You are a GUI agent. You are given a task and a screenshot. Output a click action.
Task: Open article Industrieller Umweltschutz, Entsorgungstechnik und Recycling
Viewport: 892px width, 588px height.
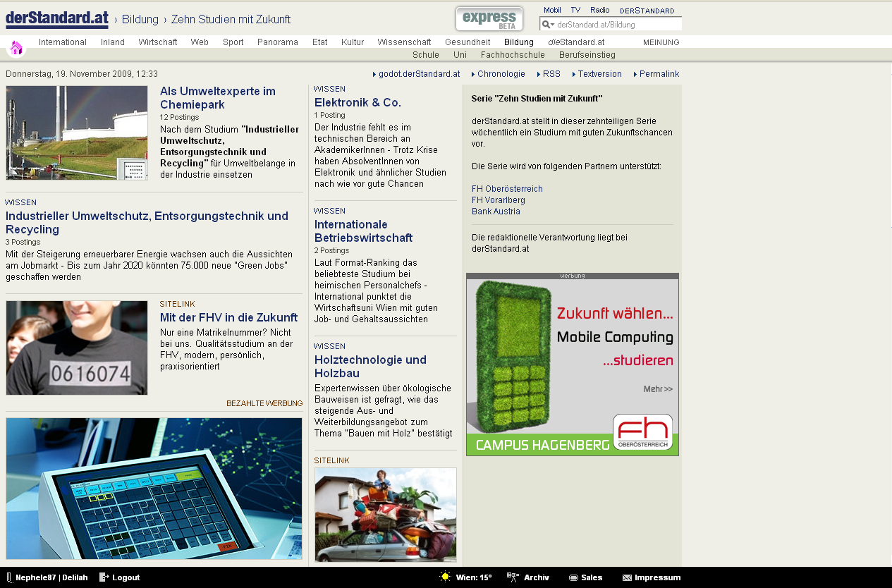pyautogui.click(x=147, y=223)
